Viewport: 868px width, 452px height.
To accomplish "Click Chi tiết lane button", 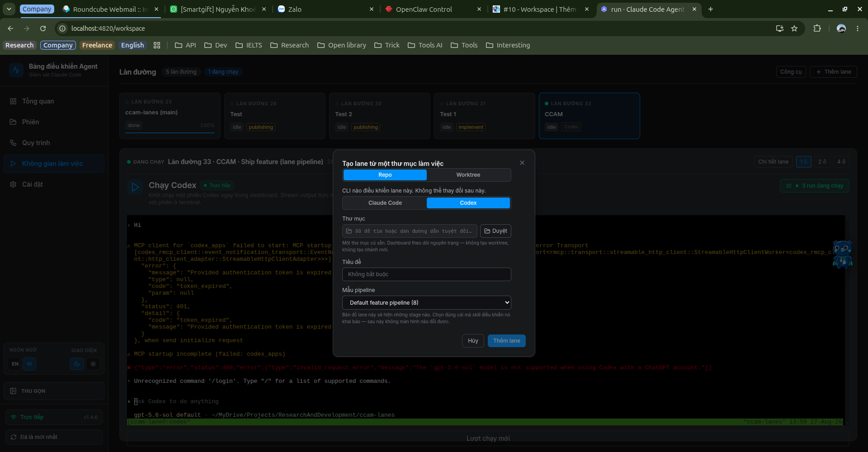I will tap(773, 162).
